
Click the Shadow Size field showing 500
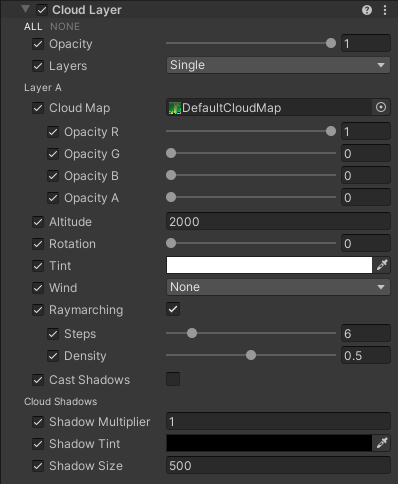(278, 465)
